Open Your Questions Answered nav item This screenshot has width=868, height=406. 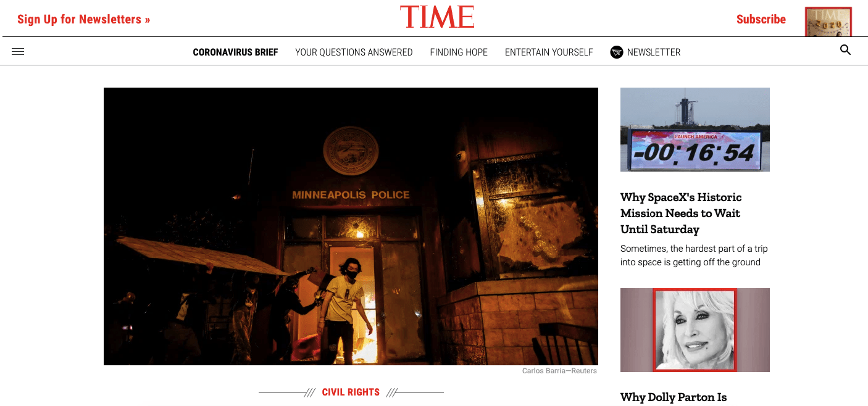(x=354, y=52)
